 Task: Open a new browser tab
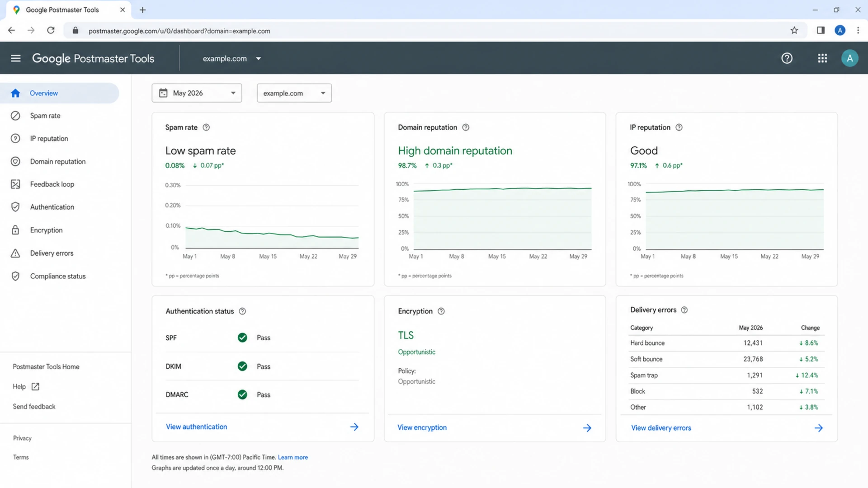point(142,10)
